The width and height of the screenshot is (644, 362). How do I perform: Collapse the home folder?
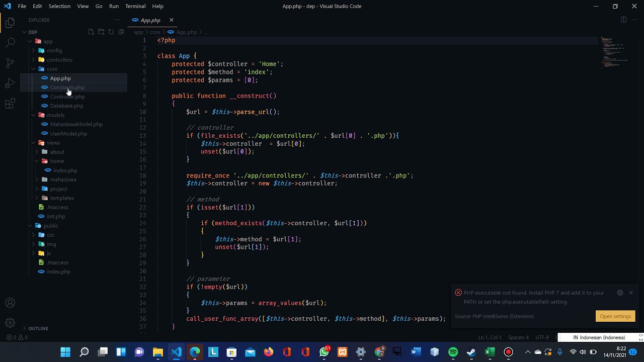[37, 161]
